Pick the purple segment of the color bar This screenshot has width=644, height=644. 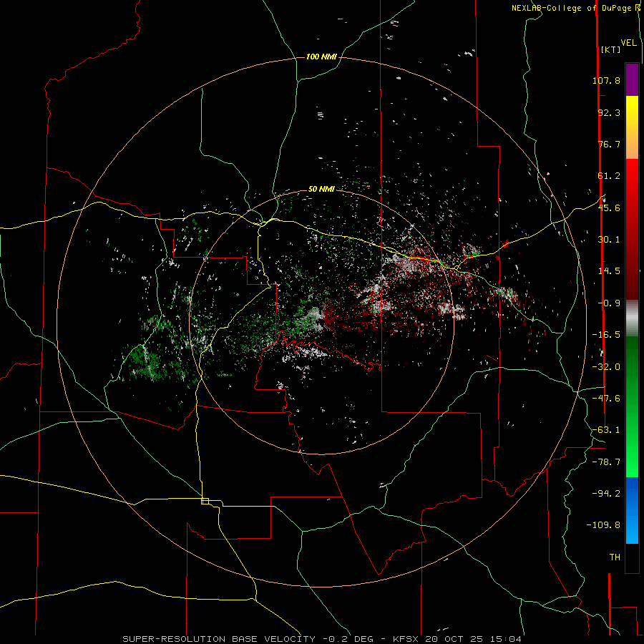(x=632, y=79)
